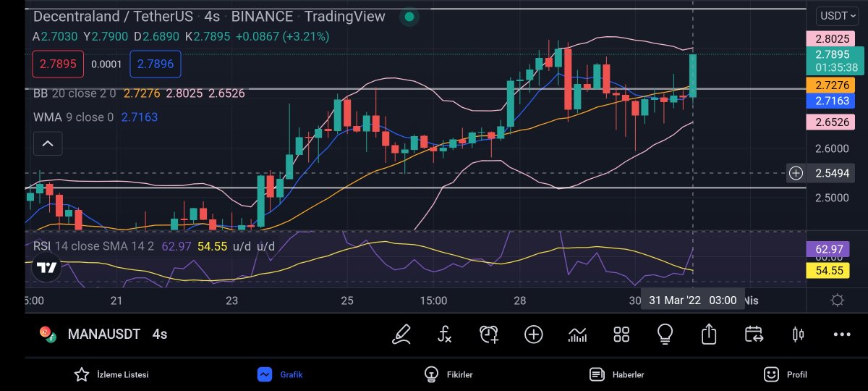Open chart settings gear icon

point(838,300)
